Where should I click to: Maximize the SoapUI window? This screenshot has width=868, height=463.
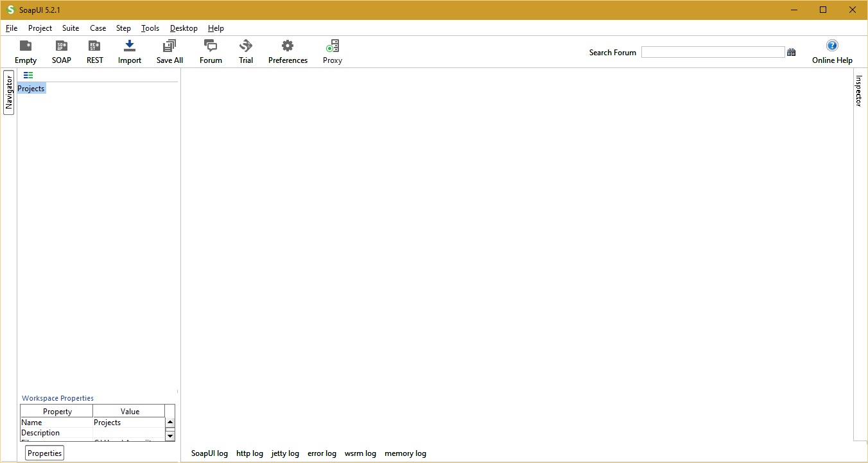[823, 10]
